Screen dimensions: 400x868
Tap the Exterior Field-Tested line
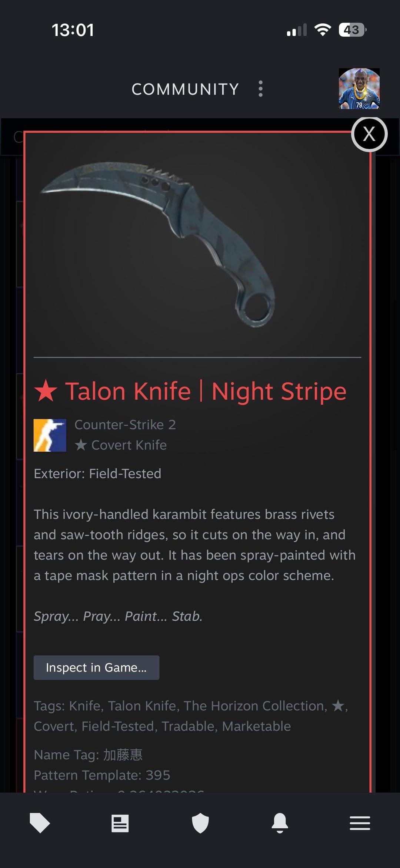(97, 473)
